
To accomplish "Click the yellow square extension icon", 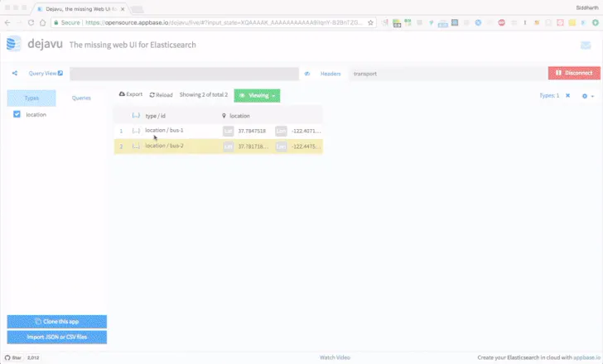I will 572,22.
